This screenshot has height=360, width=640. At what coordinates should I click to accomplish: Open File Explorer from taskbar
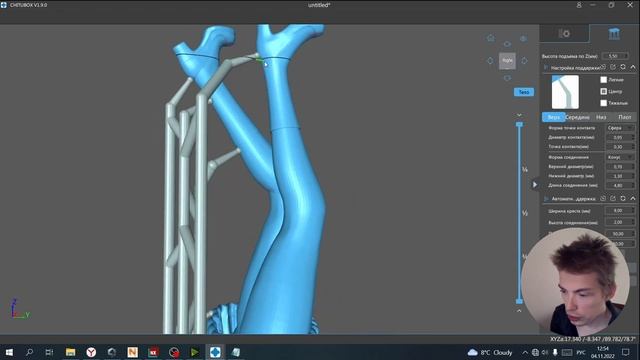click(x=70, y=352)
